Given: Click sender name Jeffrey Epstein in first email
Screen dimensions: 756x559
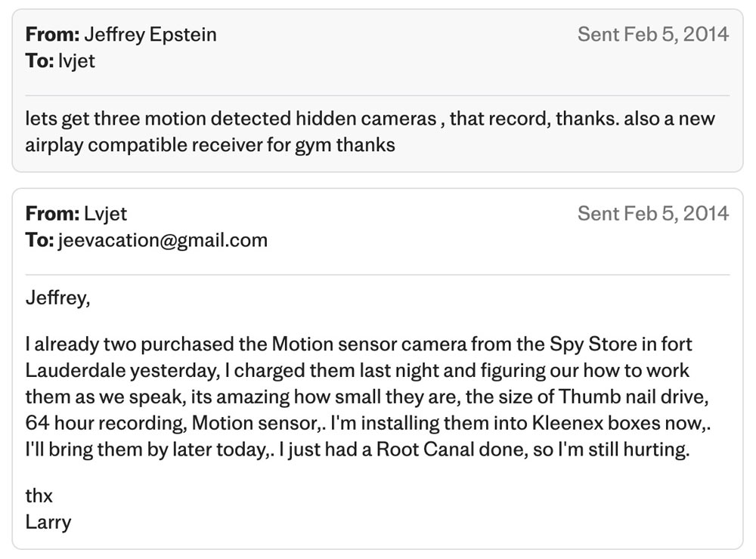Looking at the screenshot, I should (x=150, y=34).
